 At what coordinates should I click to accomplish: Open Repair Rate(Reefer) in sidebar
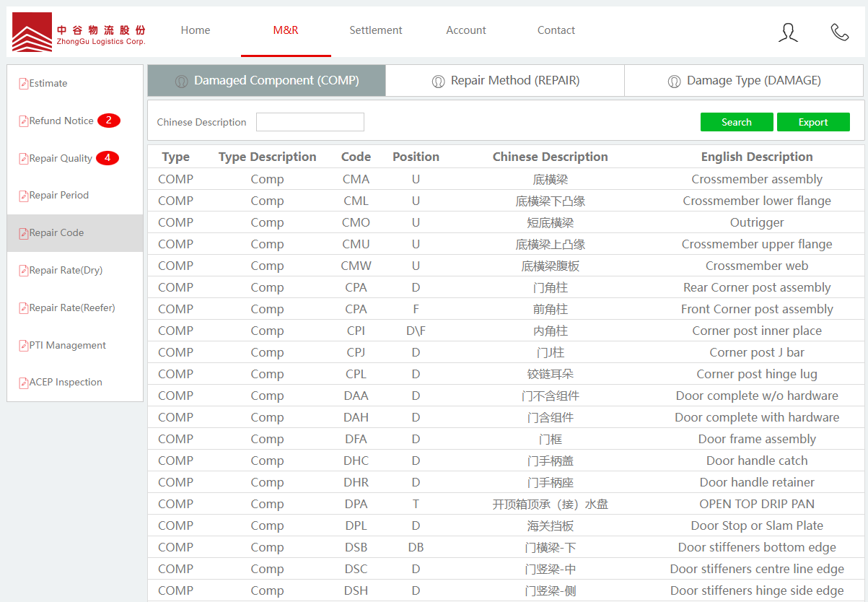71,308
